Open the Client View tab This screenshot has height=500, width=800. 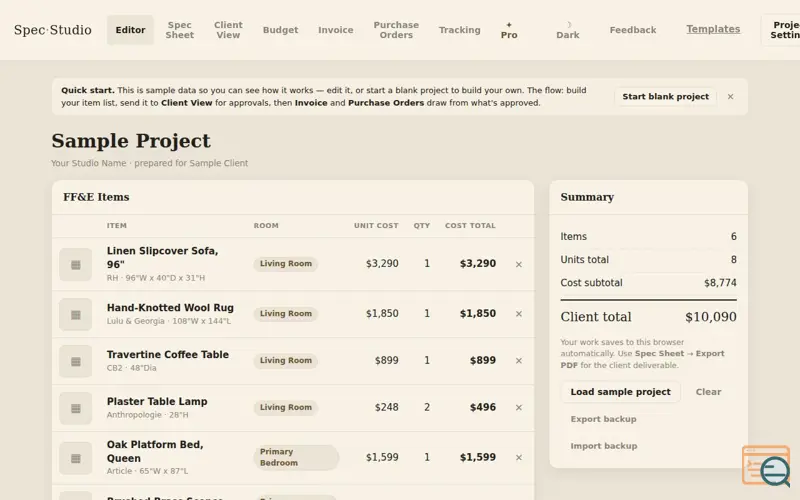228,30
